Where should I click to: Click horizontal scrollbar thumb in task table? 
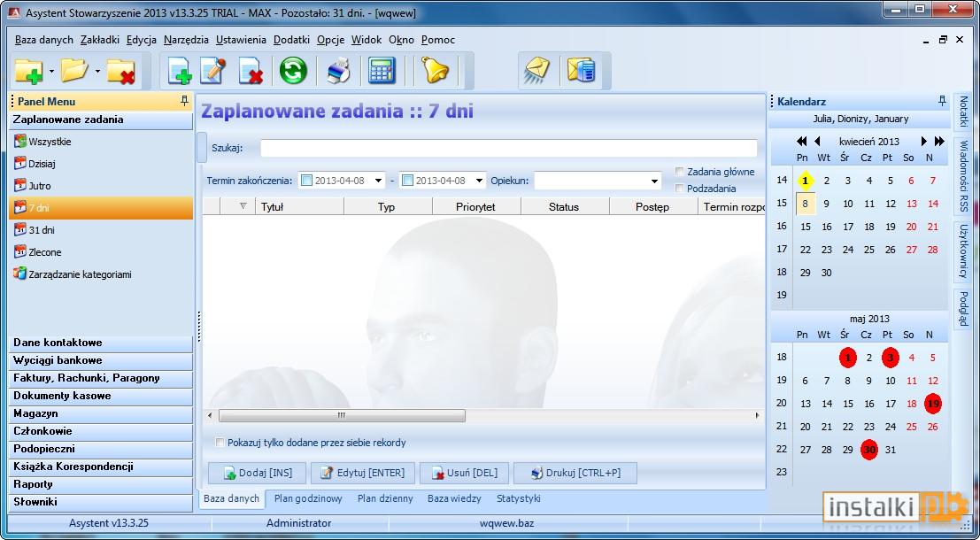tap(342, 416)
